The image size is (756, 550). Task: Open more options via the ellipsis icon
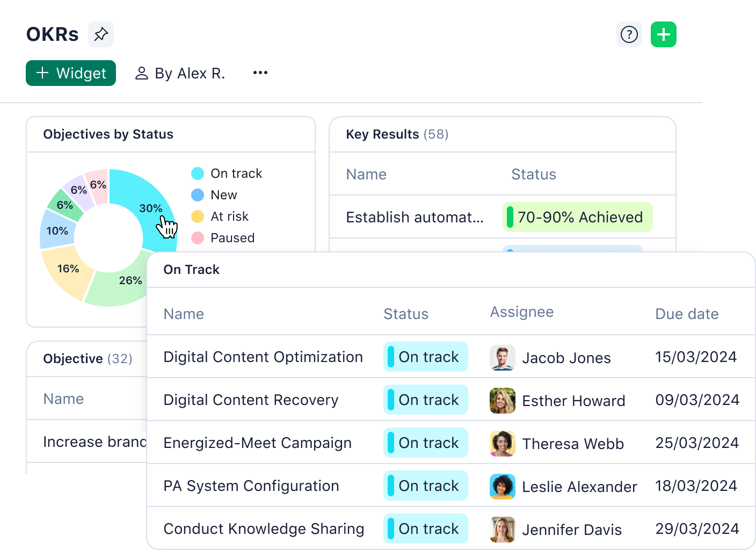coord(260,73)
